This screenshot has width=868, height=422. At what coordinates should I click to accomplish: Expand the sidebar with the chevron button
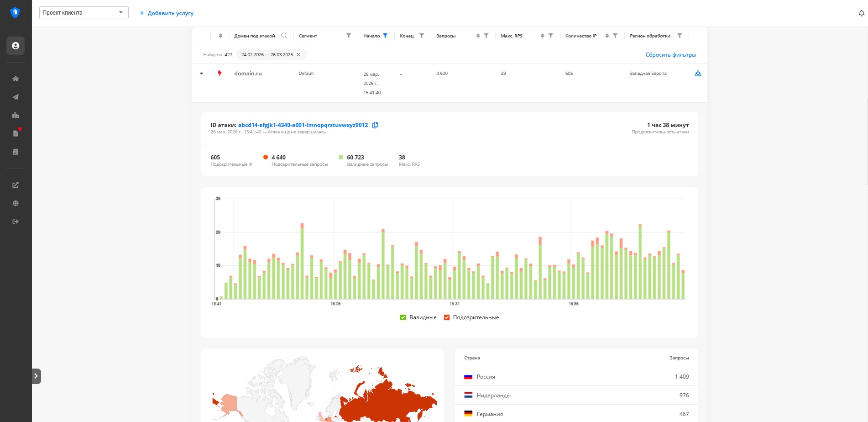coord(36,376)
